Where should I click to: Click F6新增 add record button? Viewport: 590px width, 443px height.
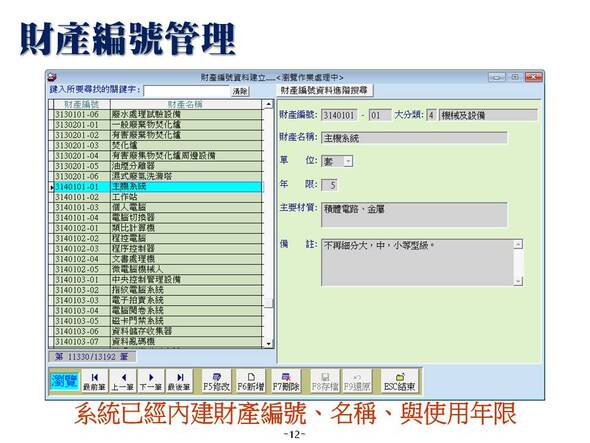tap(251, 381)
